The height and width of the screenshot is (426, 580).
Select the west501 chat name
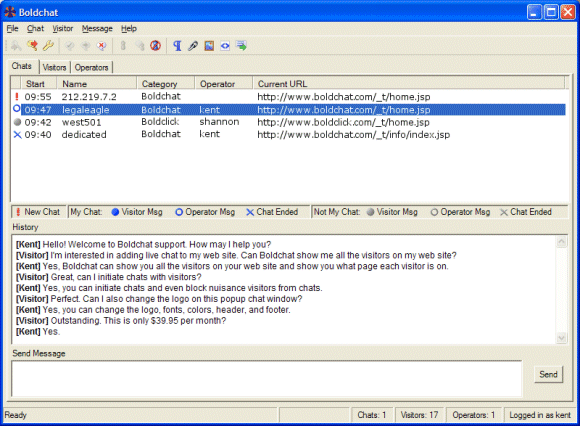click(81, 122)
